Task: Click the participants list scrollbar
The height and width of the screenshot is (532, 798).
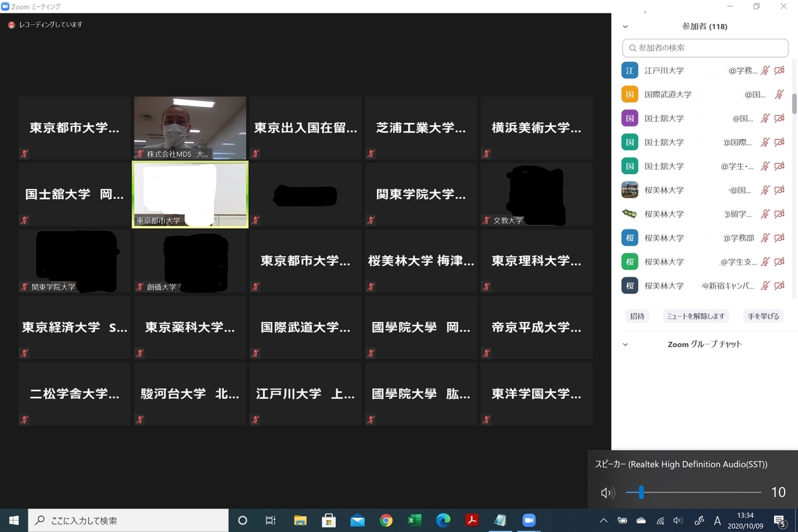Action: tap(793, 103)
